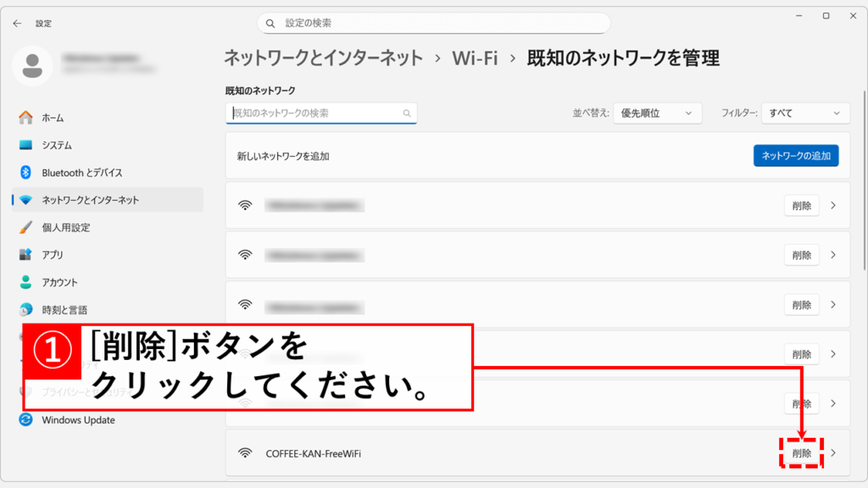This screenshot has width=868, height=488.
Task: Click Wi-Fi in the breadcrumb
Action: (475, 58)
